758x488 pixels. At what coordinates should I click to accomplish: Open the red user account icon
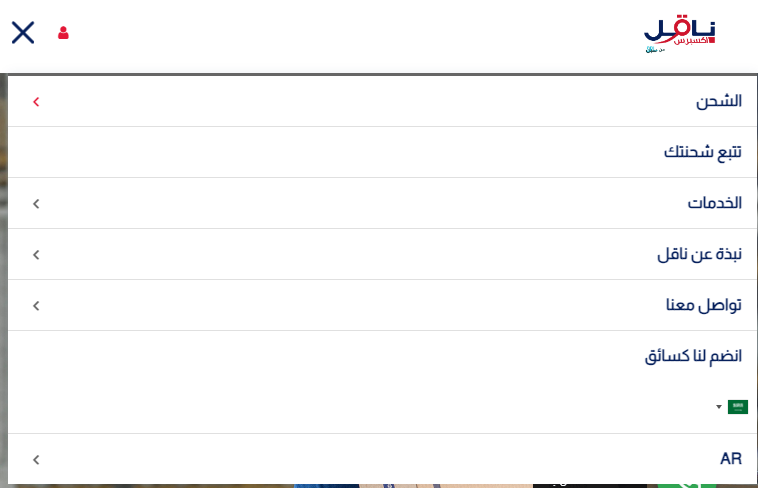point(64,33)
